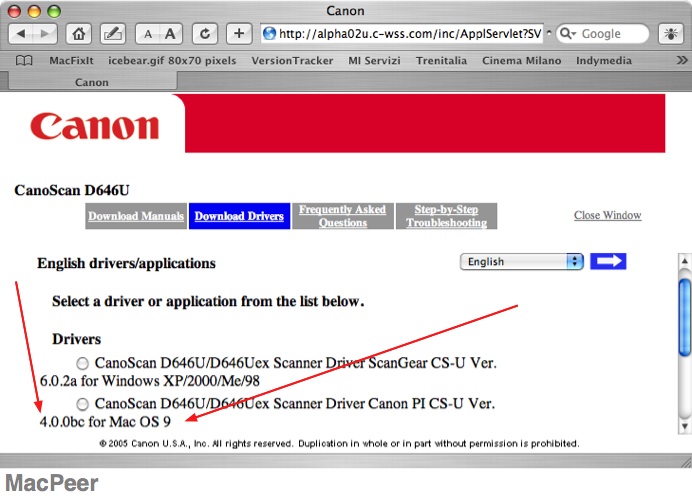Open the Download Manuals tab
The width and height of the screenshot is (692, 496).
click(x=136, y=216)
